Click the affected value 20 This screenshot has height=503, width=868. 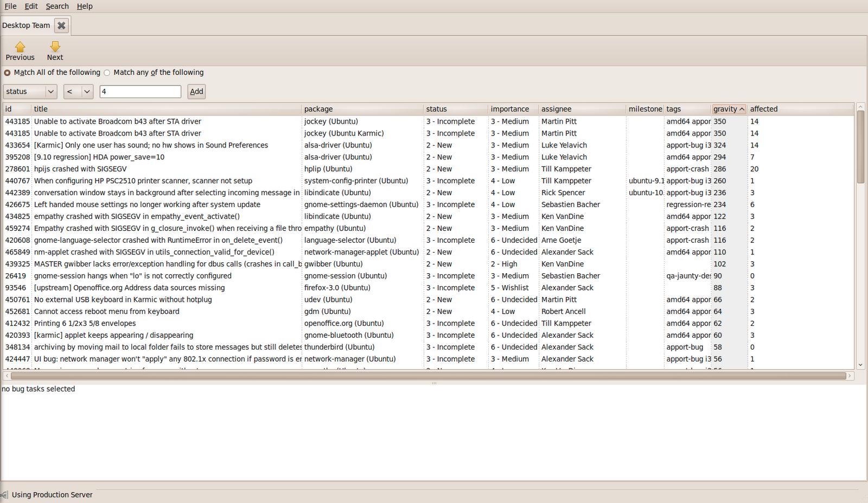755,169
